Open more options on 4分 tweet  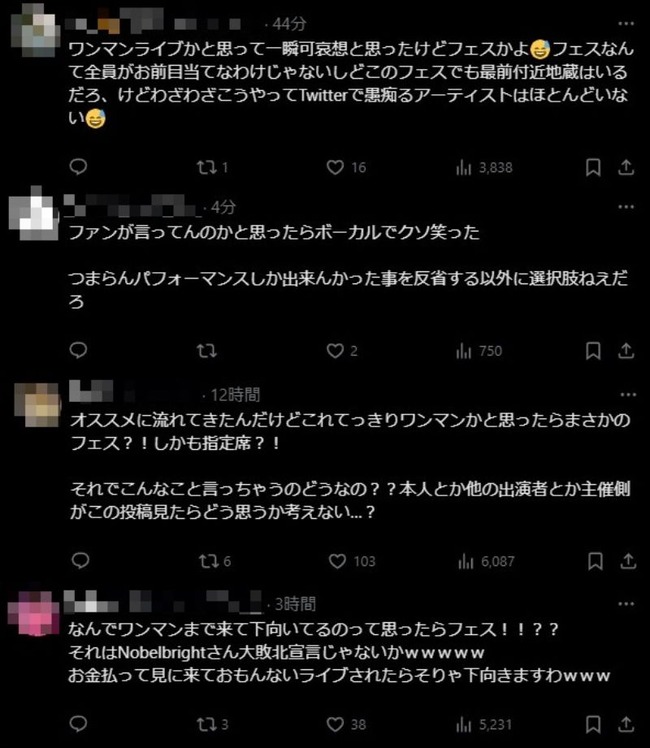(626, 207)
